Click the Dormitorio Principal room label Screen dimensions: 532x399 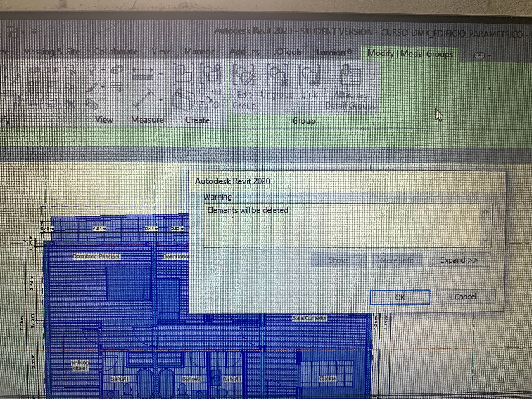coord(96,256)
